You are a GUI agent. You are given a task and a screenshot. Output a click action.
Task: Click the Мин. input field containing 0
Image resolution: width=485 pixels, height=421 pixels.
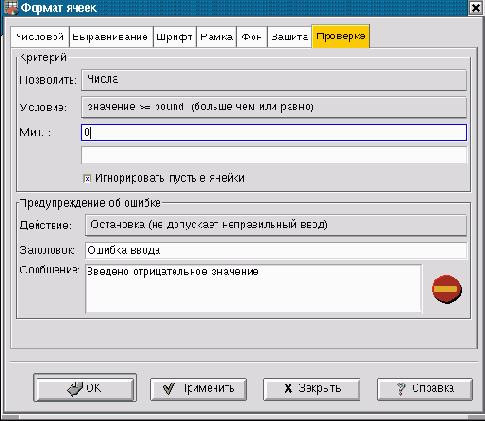pos(274,132)
